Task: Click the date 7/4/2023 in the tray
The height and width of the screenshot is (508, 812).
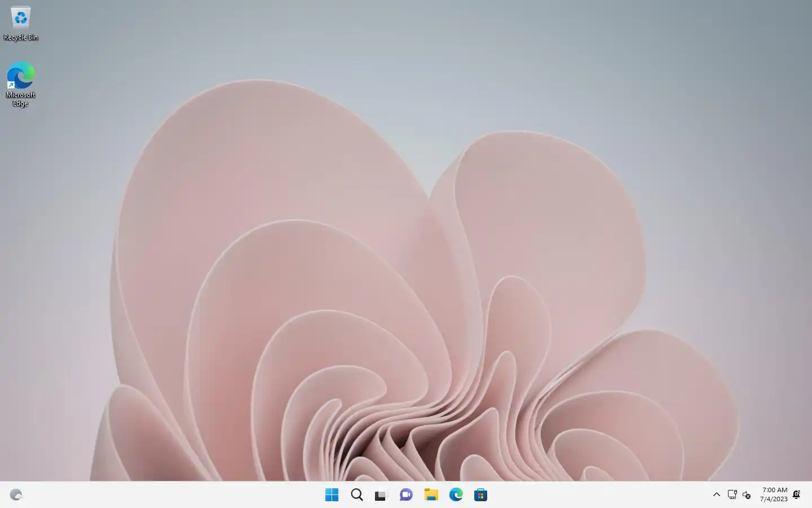Action: (x=774, y=499)
